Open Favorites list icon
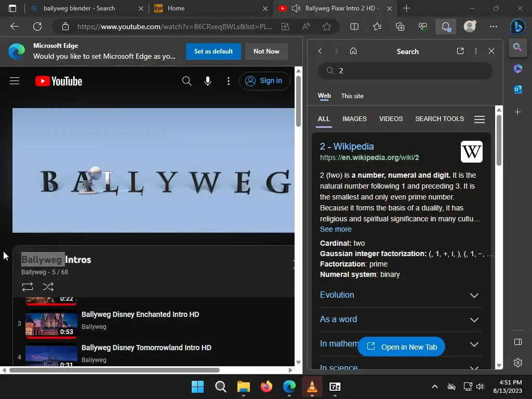 tap(377, 26)
